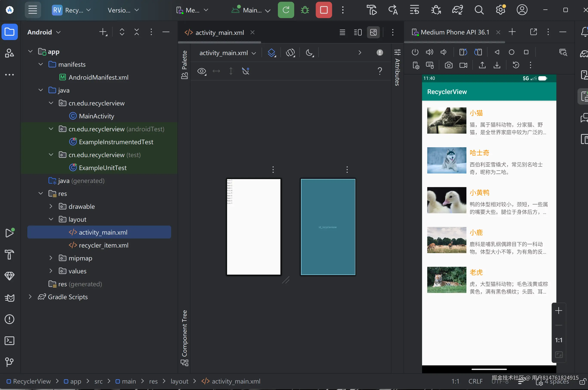
Task: Collapse the manifests folder
Action: [41, 64]
